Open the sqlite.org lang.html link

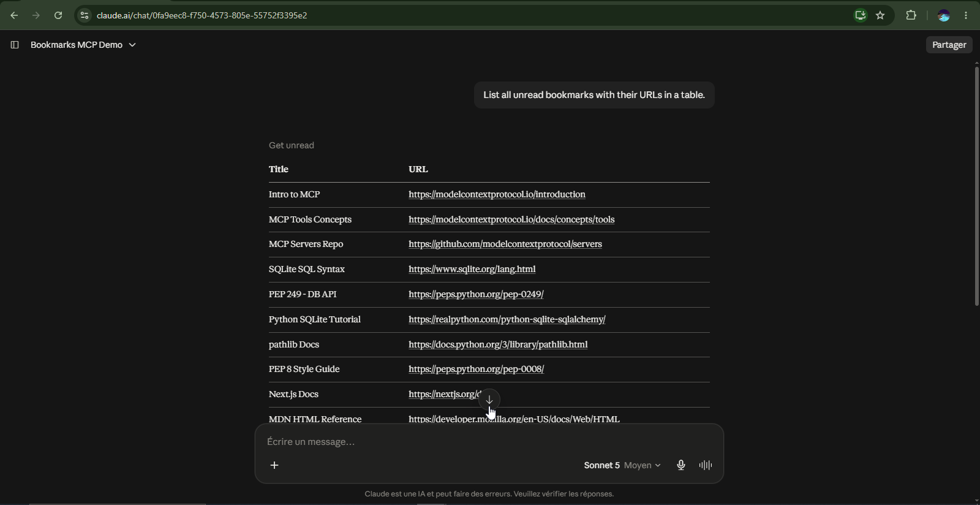[472, 269]
